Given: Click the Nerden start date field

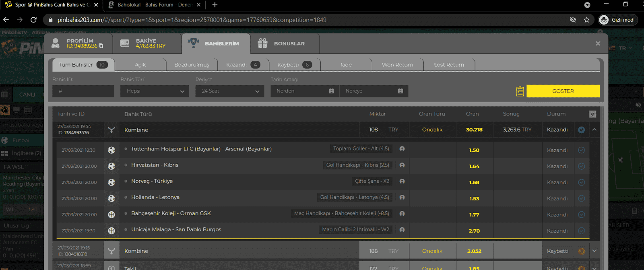Looking at the screenshot, I should [305, 91].
